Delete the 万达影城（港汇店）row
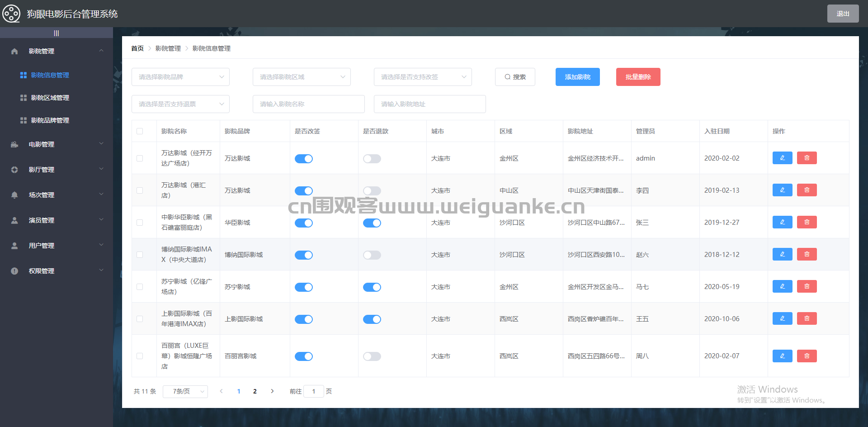 click(x=807, y=190)
